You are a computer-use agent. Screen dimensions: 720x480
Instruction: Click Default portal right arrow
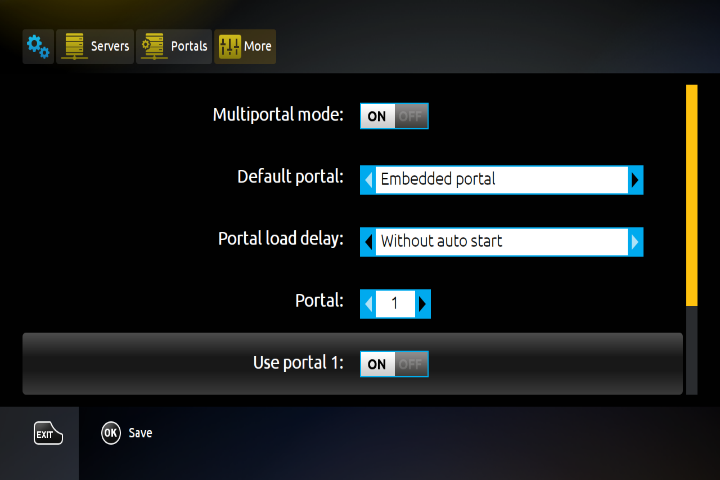(635, 180)
